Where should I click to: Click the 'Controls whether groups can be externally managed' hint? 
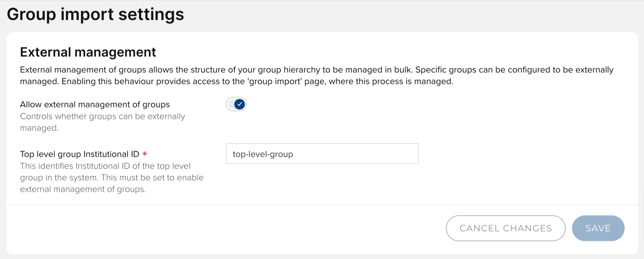coord(102,116)
